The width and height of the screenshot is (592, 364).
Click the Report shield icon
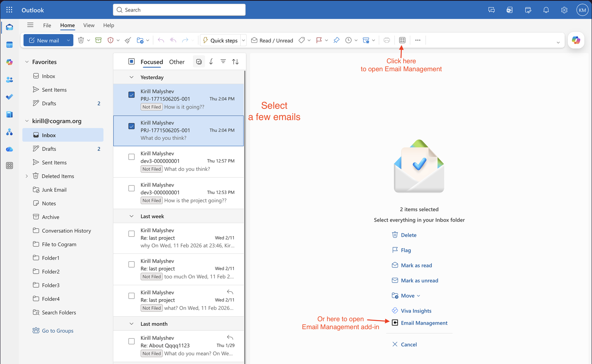[x=110, y=40]
